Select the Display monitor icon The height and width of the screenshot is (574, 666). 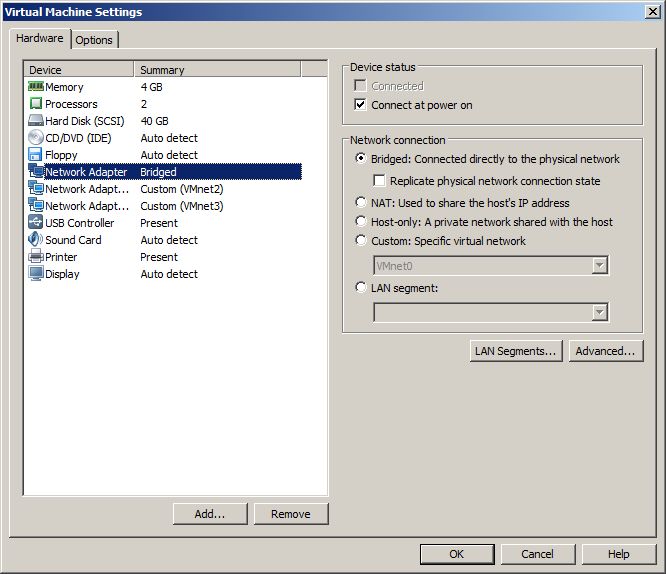[36, 274]
